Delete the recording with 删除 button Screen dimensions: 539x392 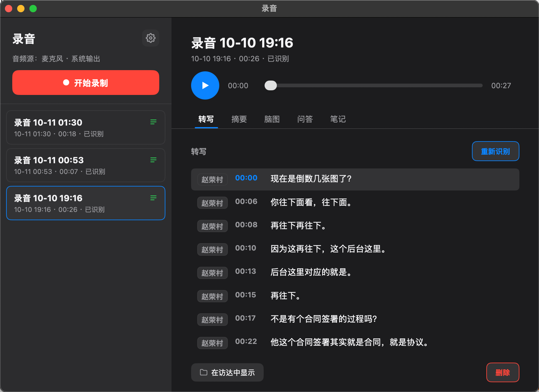[x=503, y=372]
